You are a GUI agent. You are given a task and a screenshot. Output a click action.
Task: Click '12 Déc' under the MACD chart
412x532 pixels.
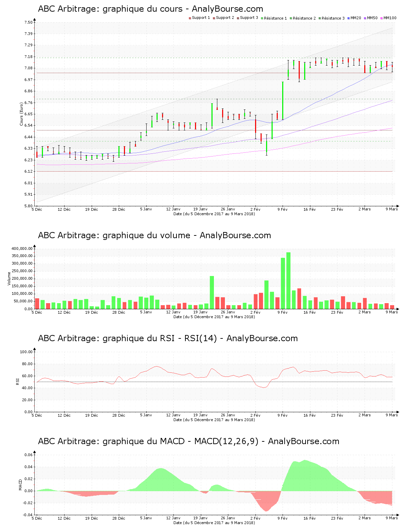(64, 518)
